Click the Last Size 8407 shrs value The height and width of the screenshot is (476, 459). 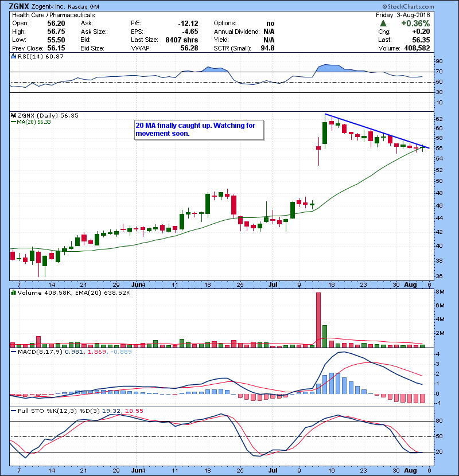[182, 40]
